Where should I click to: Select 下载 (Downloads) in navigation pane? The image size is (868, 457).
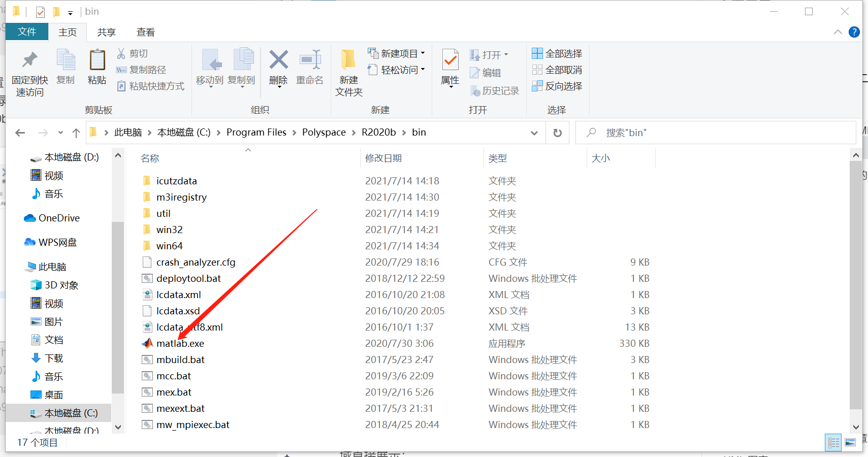(47, 358)
